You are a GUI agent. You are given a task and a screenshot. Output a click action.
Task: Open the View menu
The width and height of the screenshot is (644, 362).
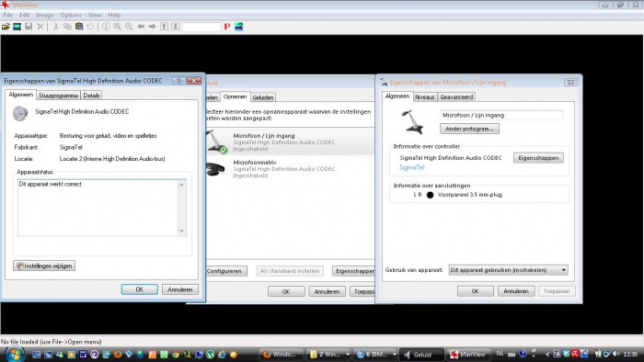click(x=95, y=15)
